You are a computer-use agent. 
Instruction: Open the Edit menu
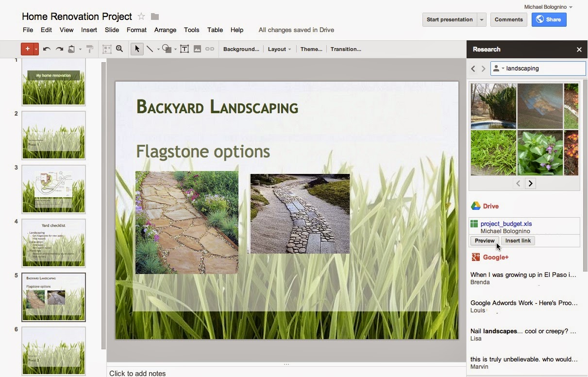tap(46, 30)
